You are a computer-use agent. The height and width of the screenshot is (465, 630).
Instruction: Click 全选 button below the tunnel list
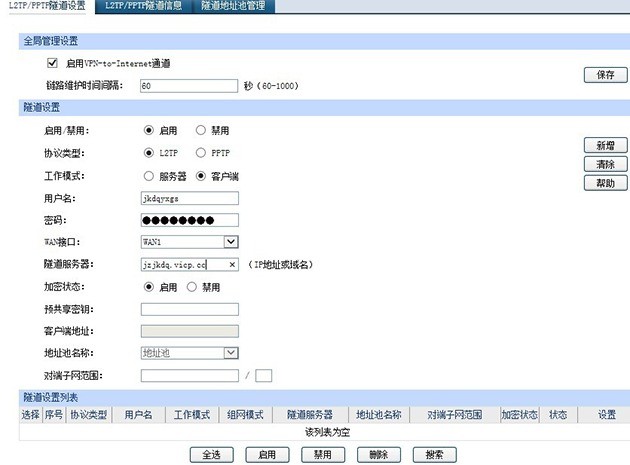click(x=211, y=455)
